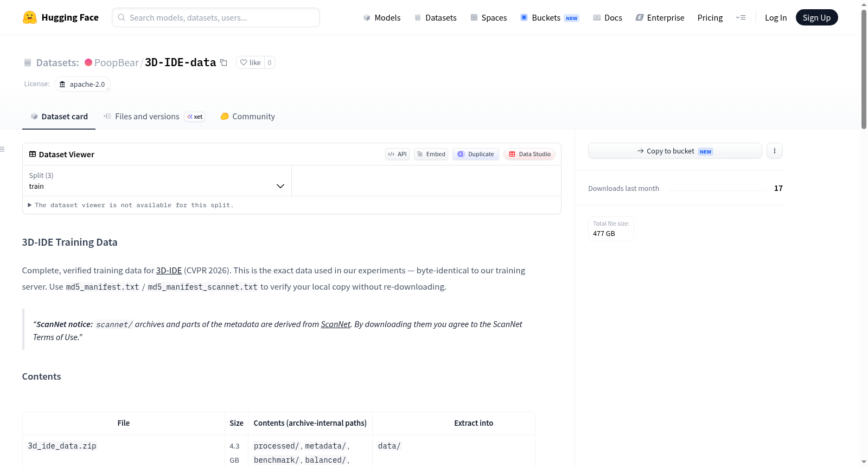The width and height of the screenshot is (868, 467).
Task: Open the apache-2.0 license tag
Action: tap(82, 84)
